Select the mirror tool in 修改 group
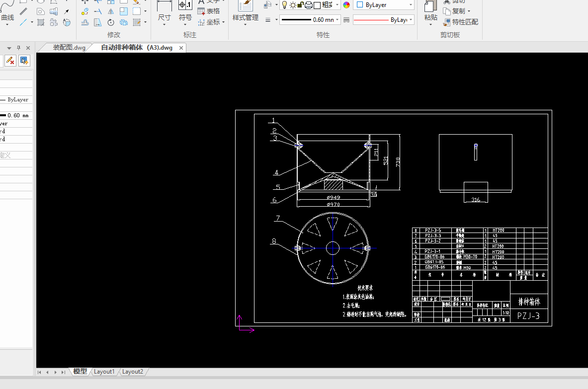 point(111,11)
